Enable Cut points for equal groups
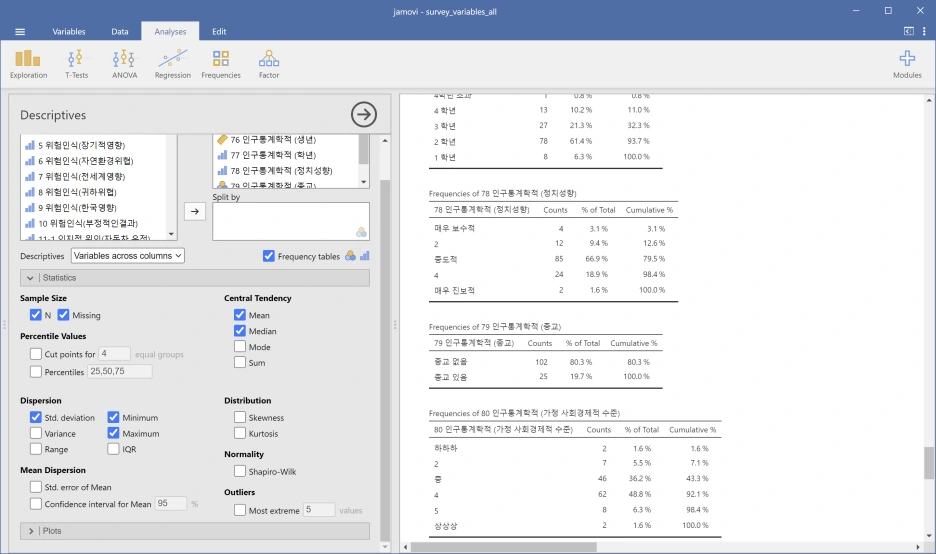936x554 pixels. coord(36,354)
